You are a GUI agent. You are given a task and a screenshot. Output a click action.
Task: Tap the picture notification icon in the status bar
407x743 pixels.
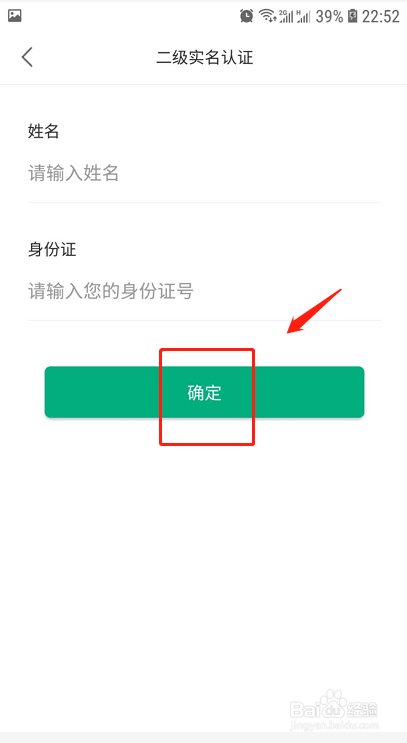click(15, 16)
